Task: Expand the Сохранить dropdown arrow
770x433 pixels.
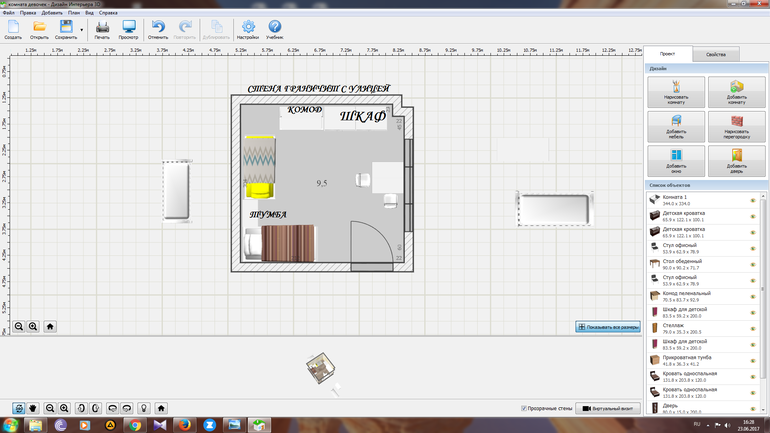Action: [x=81, y=29]
